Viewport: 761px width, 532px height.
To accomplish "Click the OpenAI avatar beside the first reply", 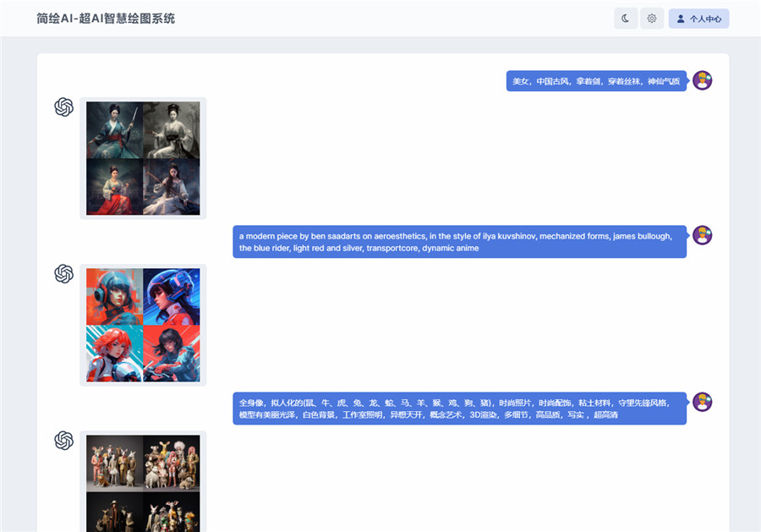I will click(x=63, y=107).
